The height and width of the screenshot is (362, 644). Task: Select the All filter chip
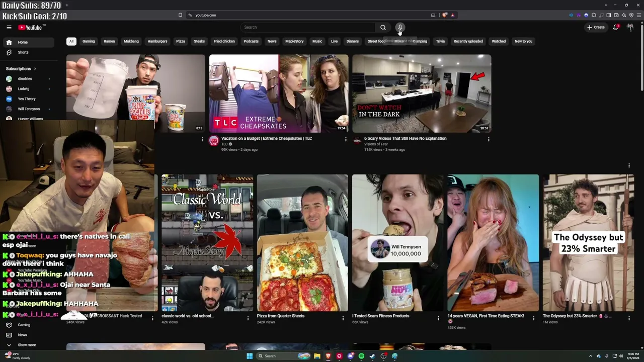tap(71, 41)
